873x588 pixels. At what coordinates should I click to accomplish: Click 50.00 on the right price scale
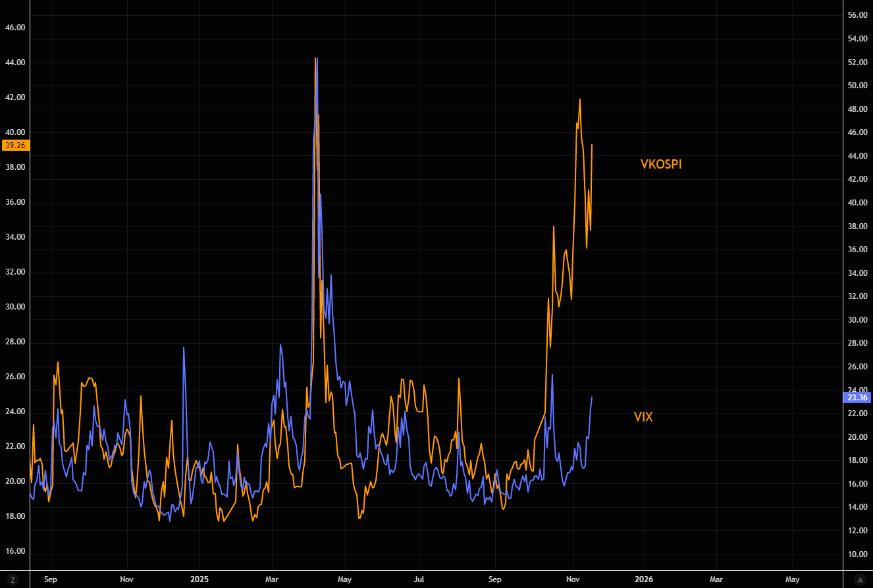coord(858,86)
